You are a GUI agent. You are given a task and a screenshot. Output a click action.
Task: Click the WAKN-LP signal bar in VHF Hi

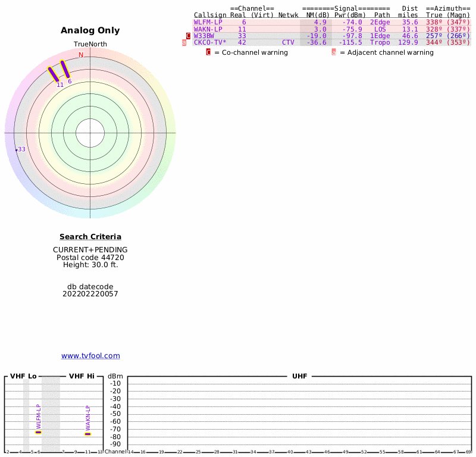coord(87,434)
